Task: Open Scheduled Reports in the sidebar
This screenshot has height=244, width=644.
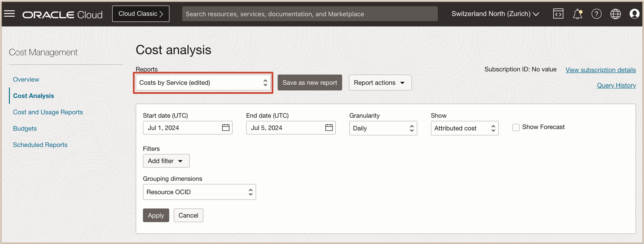Action: tap(40, 145)
